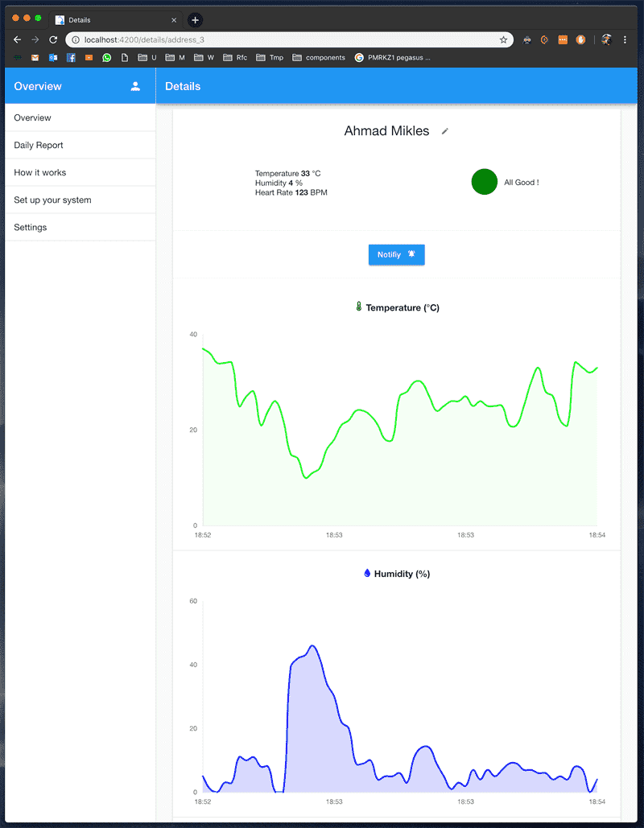
Task: Click the orange square extension icon
Action: (x=563, y=39)
